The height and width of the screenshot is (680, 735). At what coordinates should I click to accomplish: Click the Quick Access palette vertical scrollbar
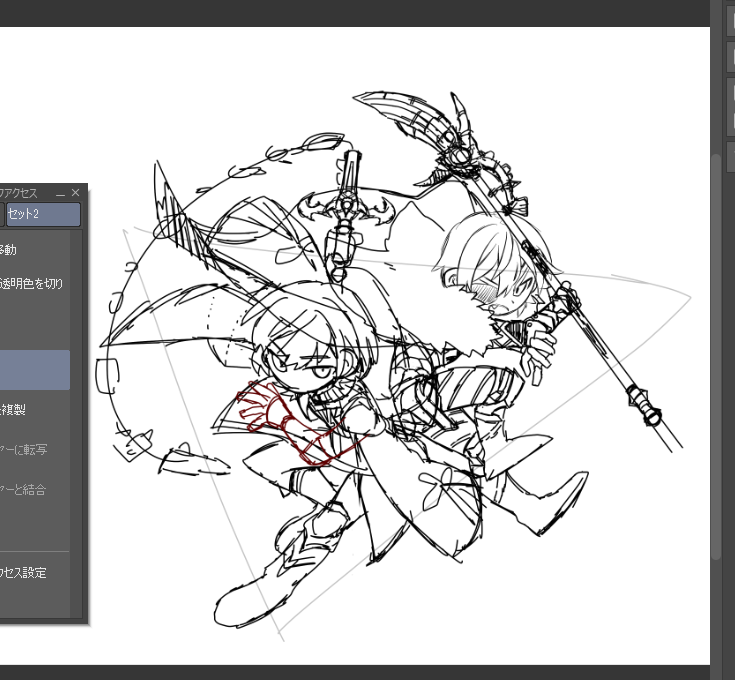coord(76,423)
